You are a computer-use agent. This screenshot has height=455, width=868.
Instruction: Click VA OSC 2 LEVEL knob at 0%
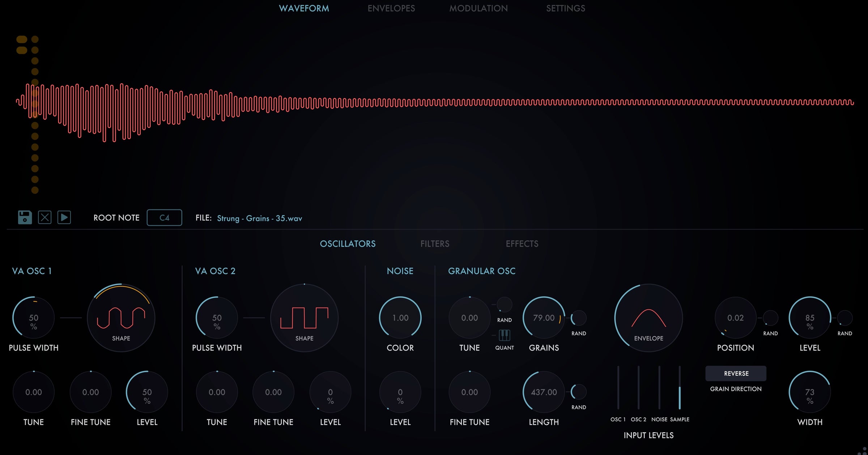[330, 392]
